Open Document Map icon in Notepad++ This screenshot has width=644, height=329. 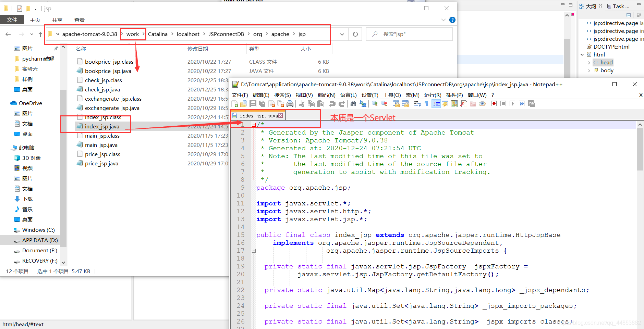tap(454, 104)
